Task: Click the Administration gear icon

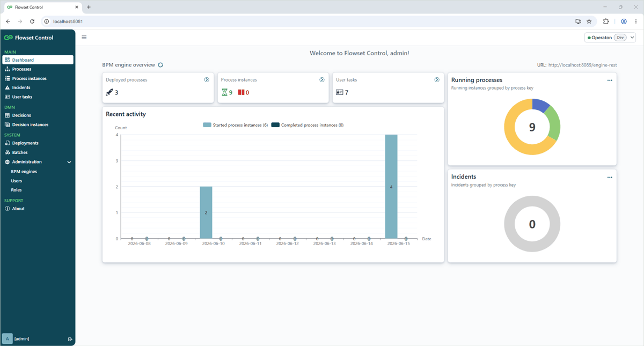Action: tap(7, 162)
